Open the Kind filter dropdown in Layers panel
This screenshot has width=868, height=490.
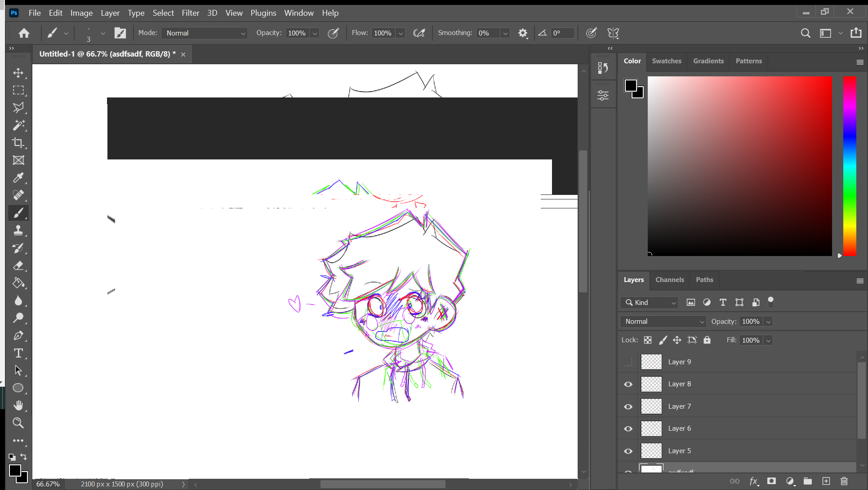649,302
